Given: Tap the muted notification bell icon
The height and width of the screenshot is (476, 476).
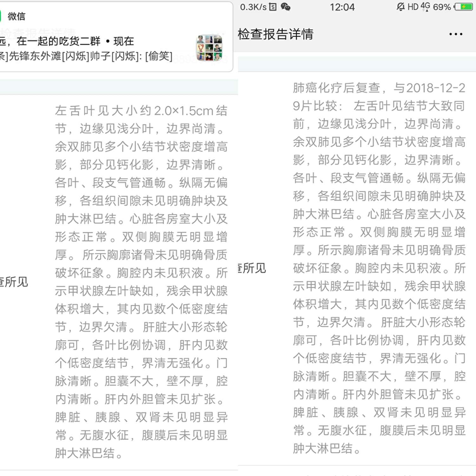Looking at the screenshot, I should pyautogui.click(x=400, y=7).
